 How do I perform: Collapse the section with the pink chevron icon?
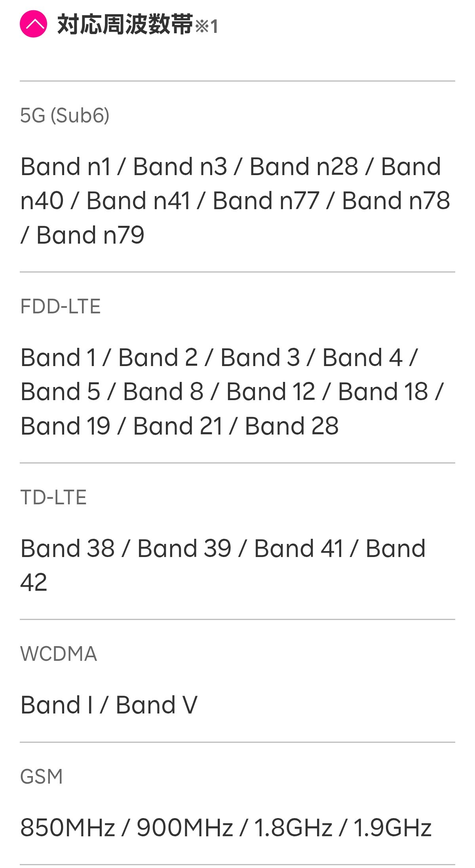pyautogui.click(x=34, y=25)
